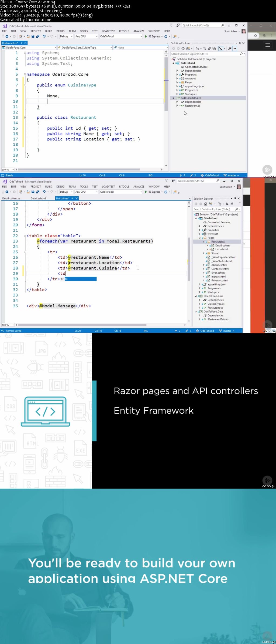Image resolution: width=276 pixels, height=644 pixels.
Task: Click Save icon in List.cshtml Visual Studio window
Action: point(33,192)
